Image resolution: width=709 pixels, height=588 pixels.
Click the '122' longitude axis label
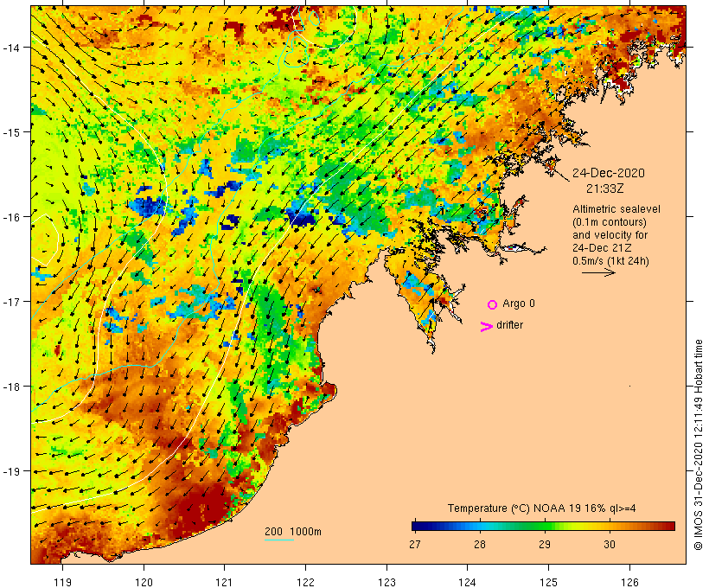pyautogui.click(x=306, y=582)
